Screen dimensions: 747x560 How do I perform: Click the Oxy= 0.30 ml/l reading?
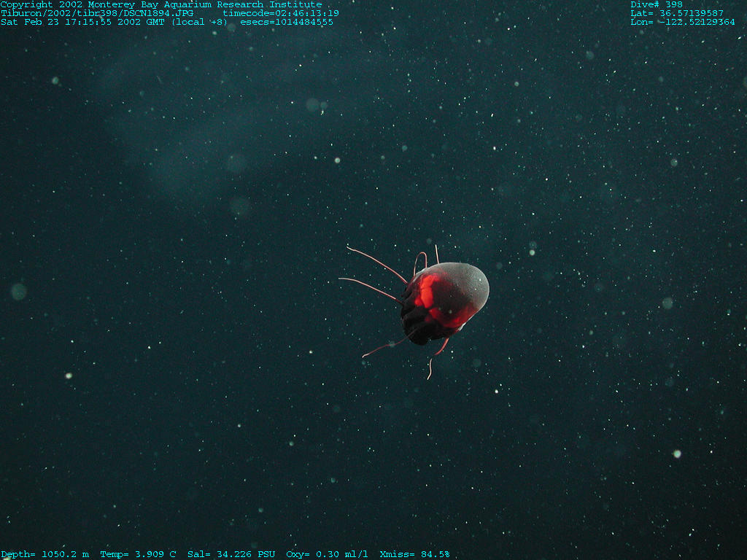[x=327, y=554]
